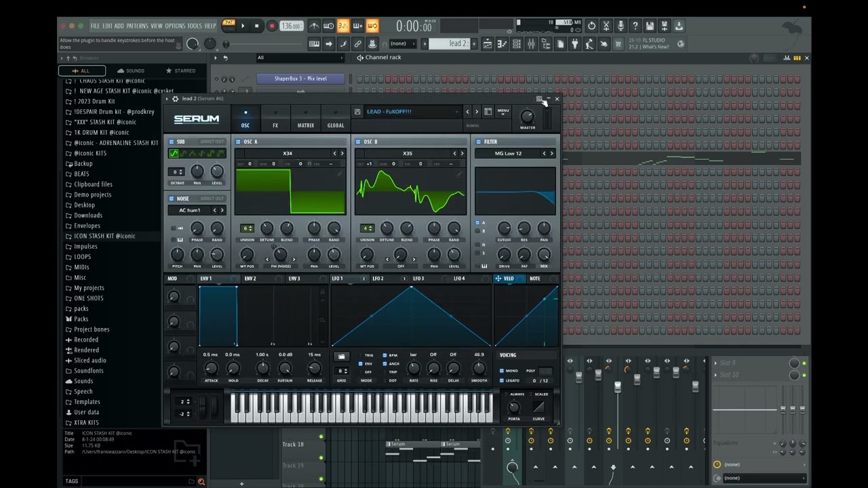Select the next noise sample after AC hum1
This screenshot has width=868, height=488.
tap(222, 210)
